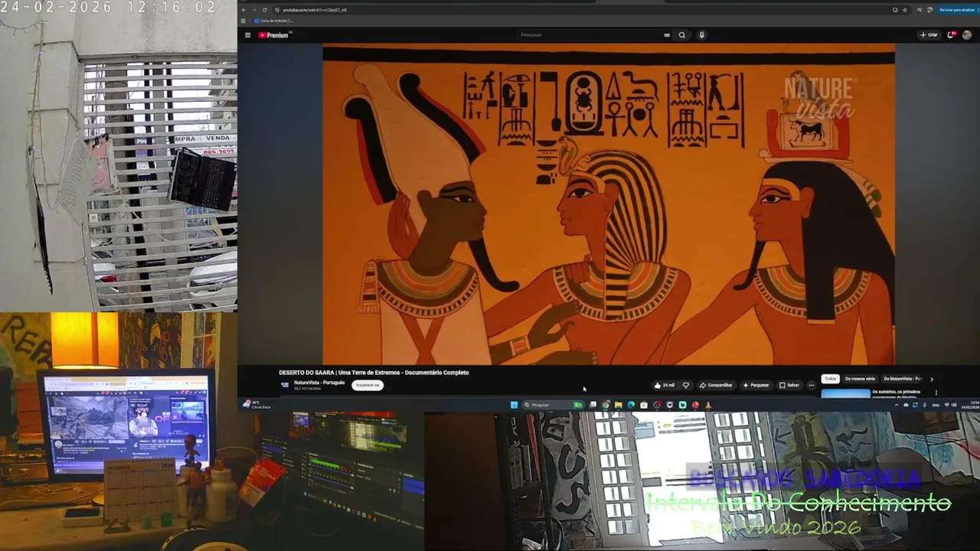980x551 pixels.
Task: Show hidden tray icons chevron
Action: tap(897, 405)
